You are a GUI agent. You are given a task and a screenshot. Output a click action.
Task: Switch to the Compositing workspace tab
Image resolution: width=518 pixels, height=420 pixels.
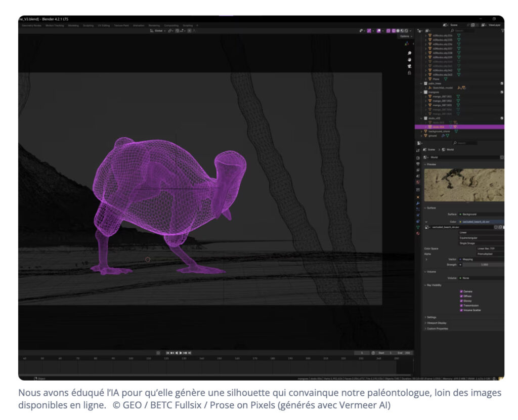(171, 25)
